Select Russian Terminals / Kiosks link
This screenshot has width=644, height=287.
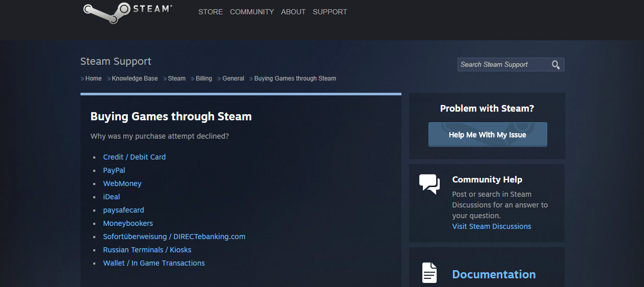(x=147, y=250)
